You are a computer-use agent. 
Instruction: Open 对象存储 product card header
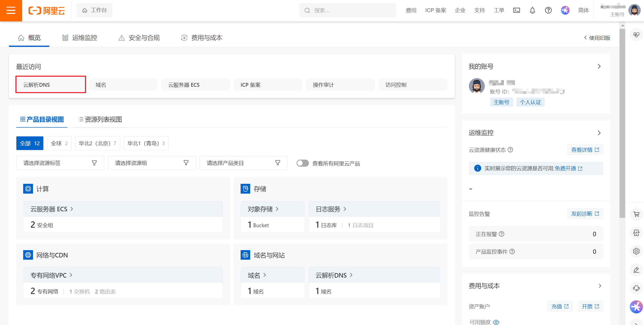pyautogui.click(x=273, y=209)
